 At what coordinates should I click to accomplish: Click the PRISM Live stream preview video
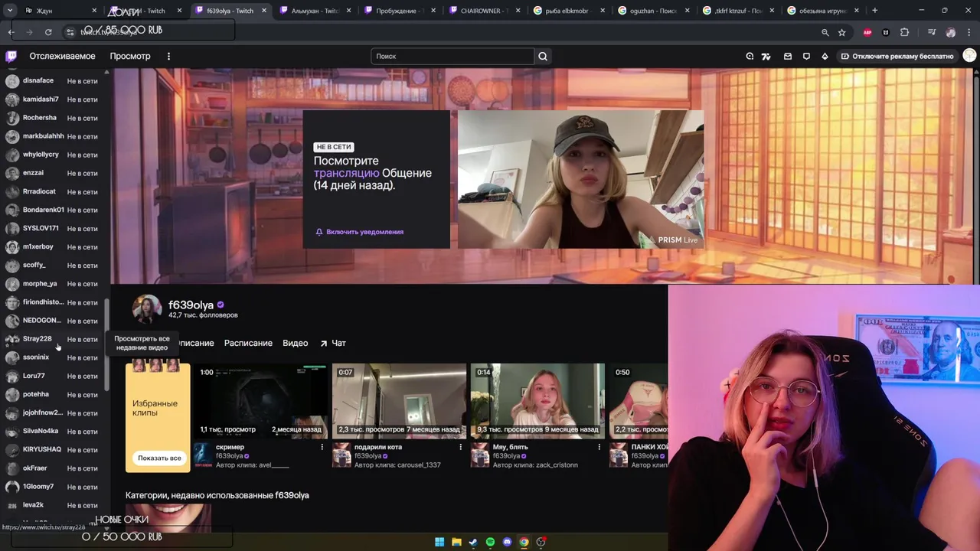(x=580, y=179)
